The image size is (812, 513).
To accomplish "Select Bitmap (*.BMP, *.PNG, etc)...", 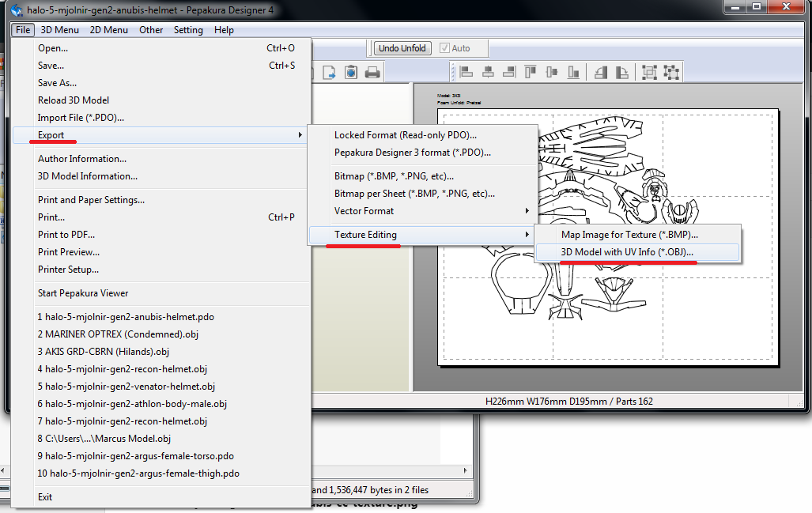I will [422, 176].
